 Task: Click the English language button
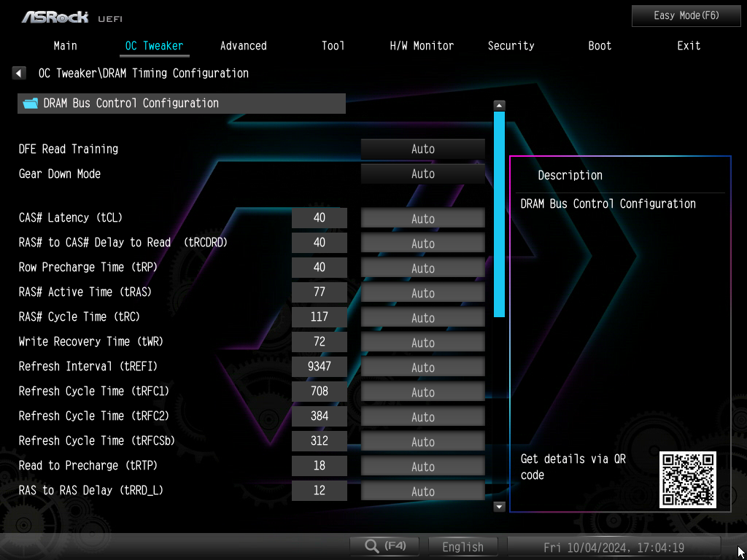[x=462, y=547]
